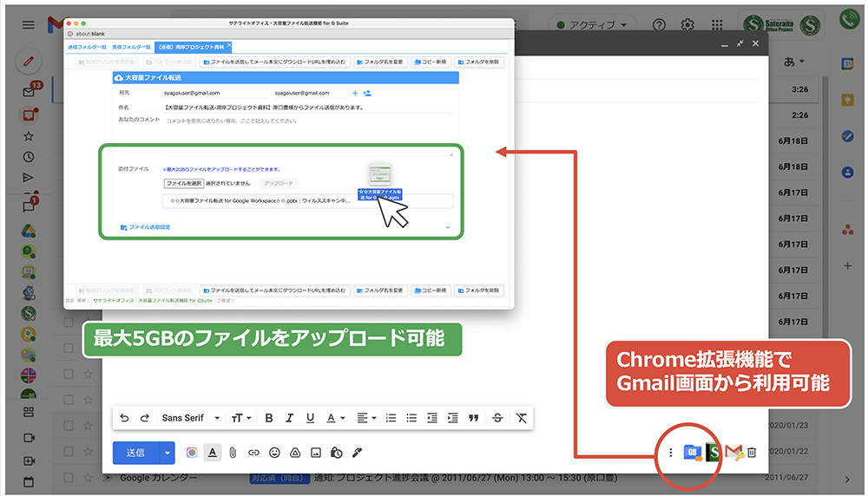This screenshot has width=868, height=496.
Task: Apply strikethrough formatting
Action: click(x=497, y=418)
